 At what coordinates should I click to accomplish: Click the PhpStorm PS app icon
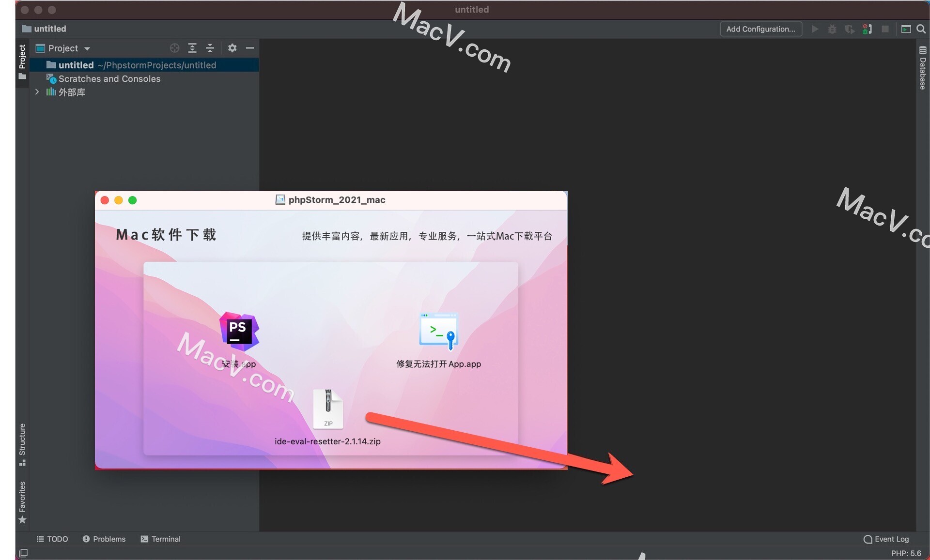click(x=239, y=332)
